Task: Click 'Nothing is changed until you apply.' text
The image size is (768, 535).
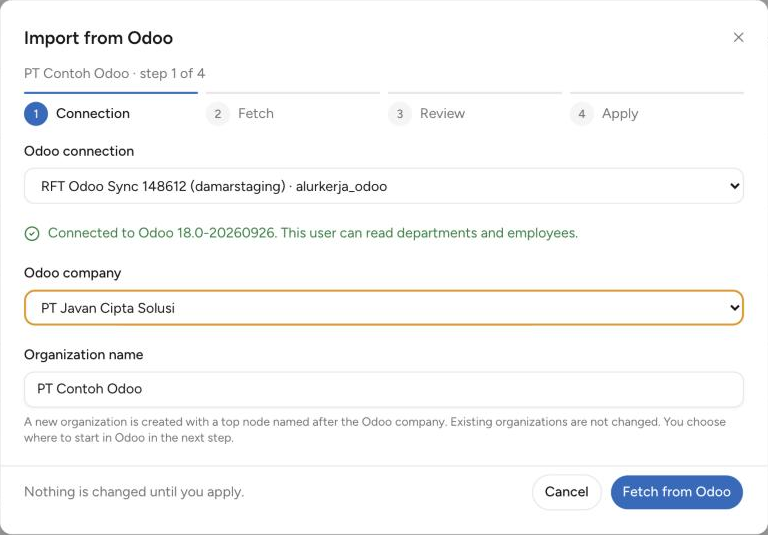Action: [134, 492]
